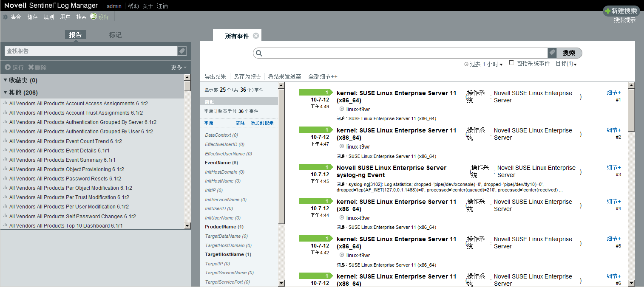Click the 注销 logout link
The height and width of the screenshot is (287, 644).
tap(162, 6)
